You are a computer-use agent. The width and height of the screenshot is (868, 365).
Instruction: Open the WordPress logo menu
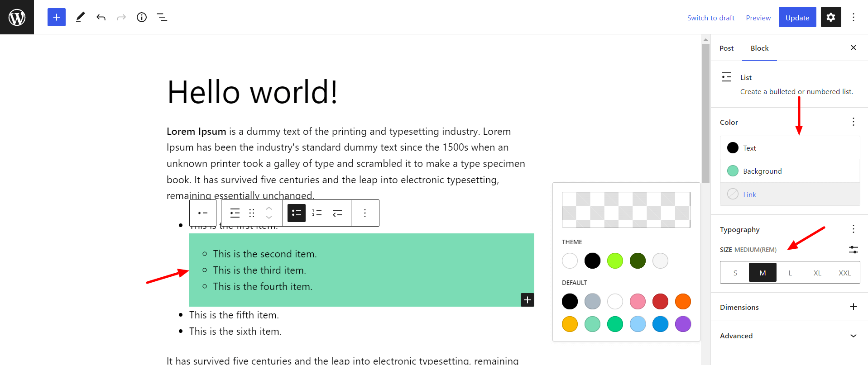click(17, 17)
